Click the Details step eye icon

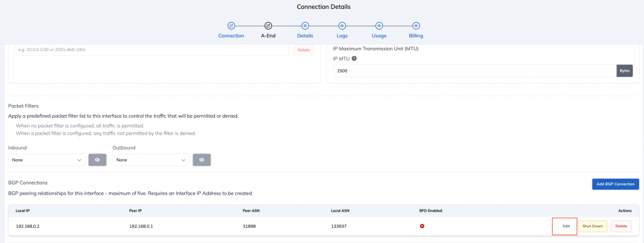click(305, 25)
